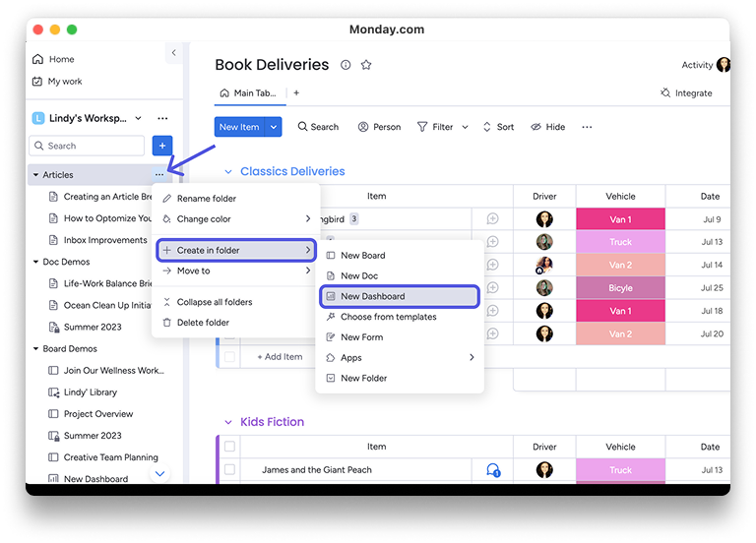Open Ocean Clean Up Initia... doc
Image resolution: width=756 pixels, height=543 pixels.
tap(100, 305)
